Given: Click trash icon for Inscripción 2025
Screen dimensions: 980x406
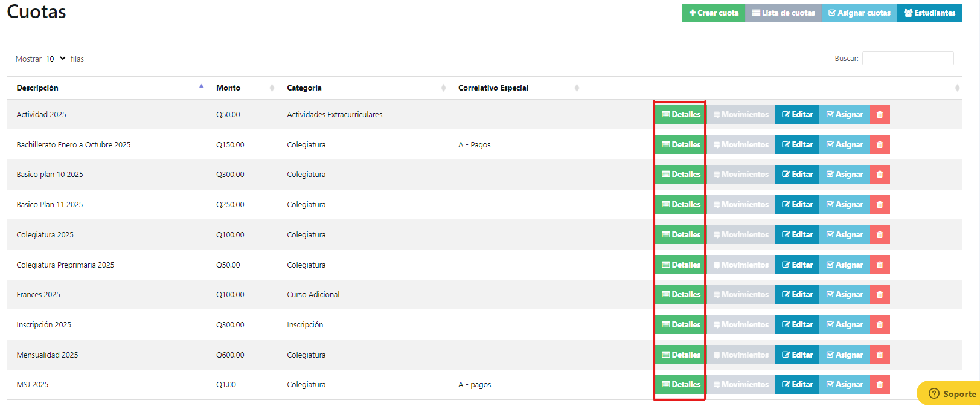Looking at the screenshot, I should pos(879,324).
